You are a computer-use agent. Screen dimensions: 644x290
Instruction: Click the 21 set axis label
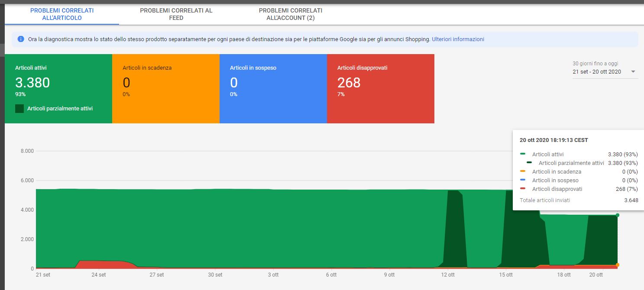point(43,275)
